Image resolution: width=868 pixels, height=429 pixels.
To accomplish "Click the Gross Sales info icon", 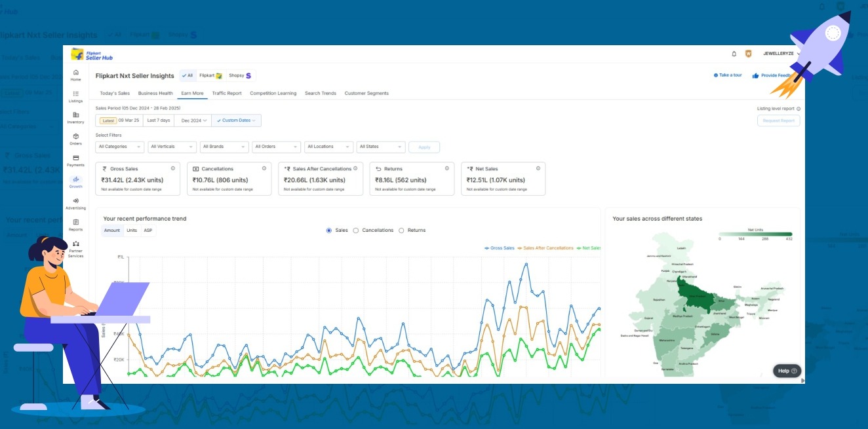I will point(173,168).
